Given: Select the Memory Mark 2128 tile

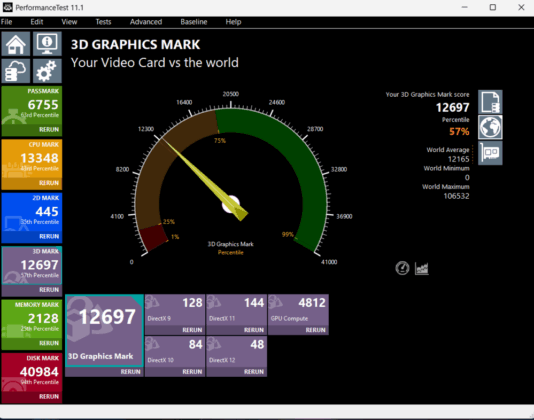Looking at the screenshot, I should click(32, 319).
